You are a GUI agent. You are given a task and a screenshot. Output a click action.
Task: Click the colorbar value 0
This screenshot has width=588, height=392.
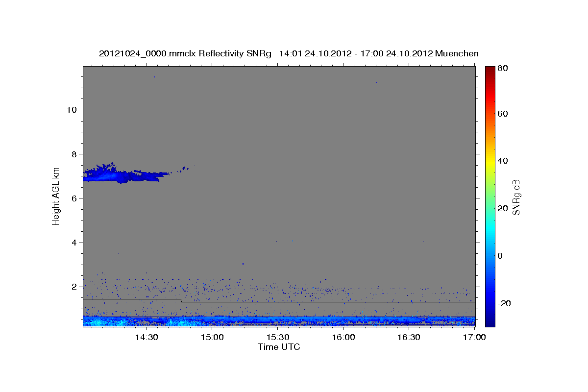pyautogui.click(x=501, y=256)
